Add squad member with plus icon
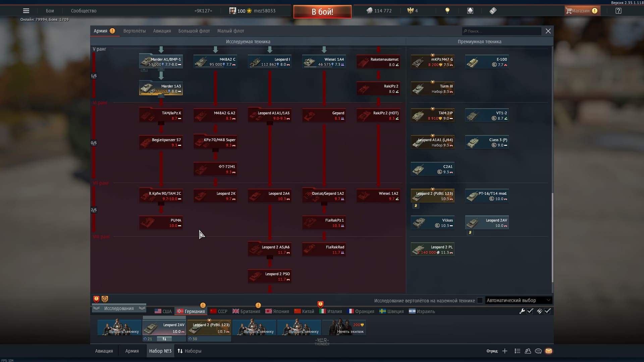 point(505,351)
